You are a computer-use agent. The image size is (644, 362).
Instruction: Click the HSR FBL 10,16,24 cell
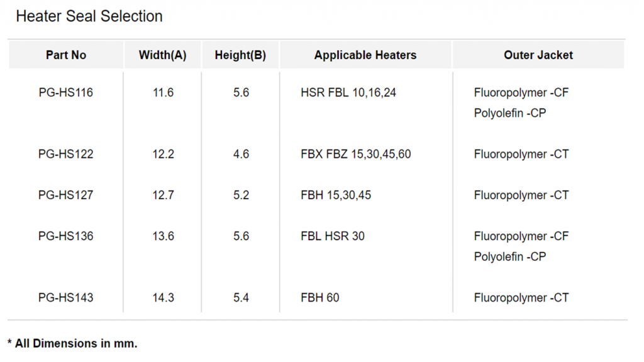pos(348,92)
